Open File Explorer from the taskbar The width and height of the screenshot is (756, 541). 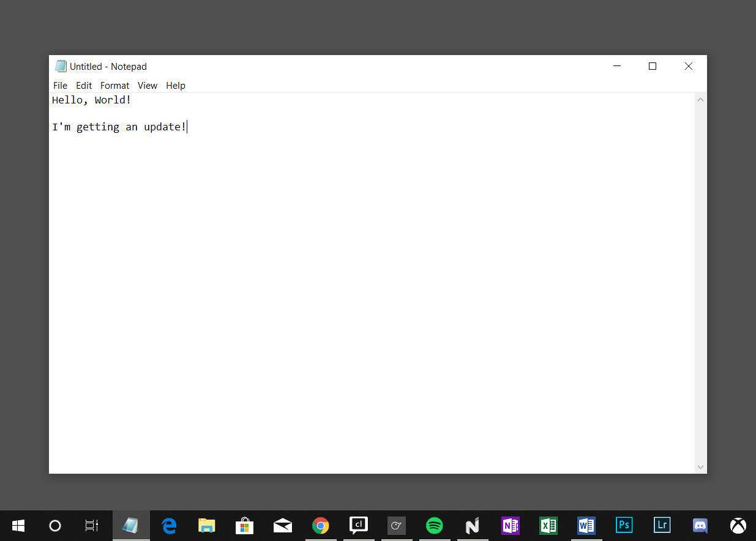pyautogui.click(x=207, y=526)
